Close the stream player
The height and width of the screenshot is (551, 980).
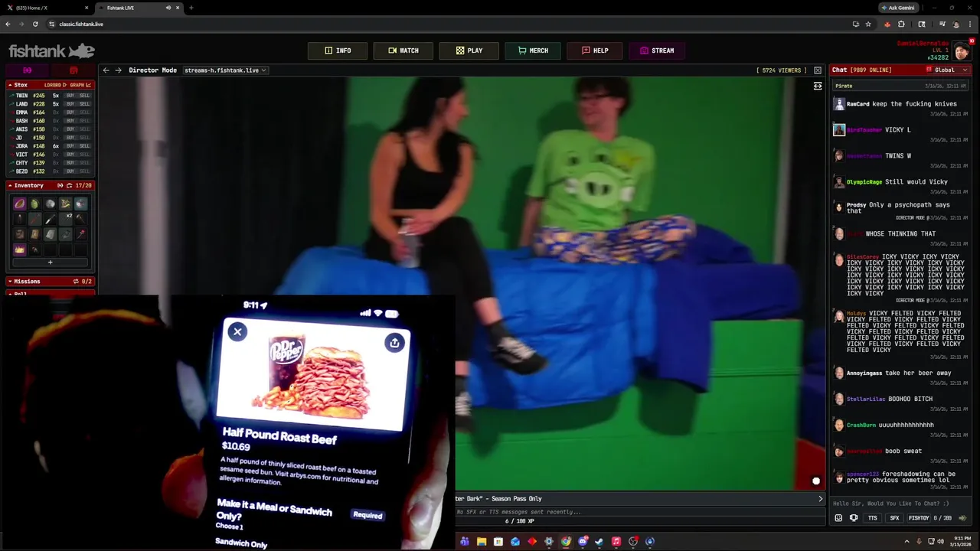(x=818, y=70)
